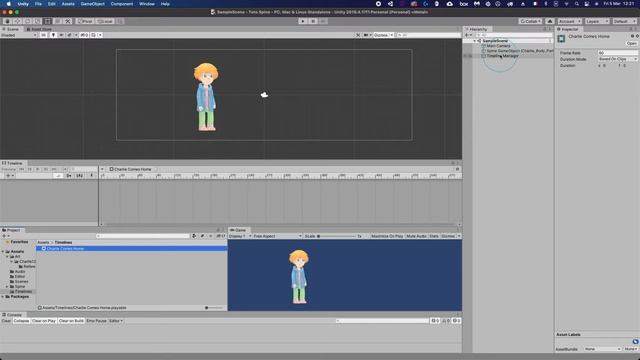The height and width of the screenshot is (360, 640).
Task: Switch to the Asset Store tab
Action: [x=39, y=29]
